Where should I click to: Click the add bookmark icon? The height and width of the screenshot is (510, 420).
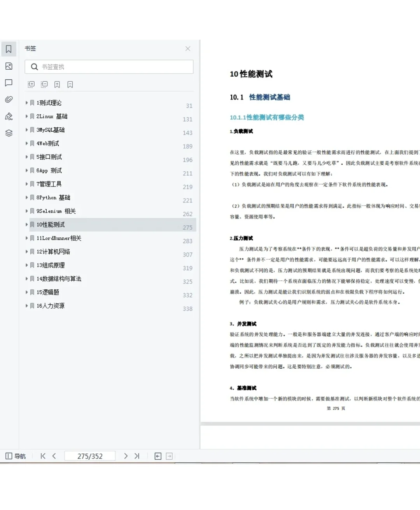[x=57, y=84]
